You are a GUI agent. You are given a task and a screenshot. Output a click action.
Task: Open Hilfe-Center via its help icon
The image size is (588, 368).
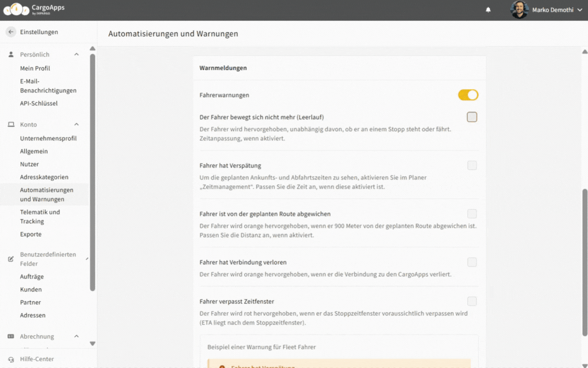(x=10, y=359)
